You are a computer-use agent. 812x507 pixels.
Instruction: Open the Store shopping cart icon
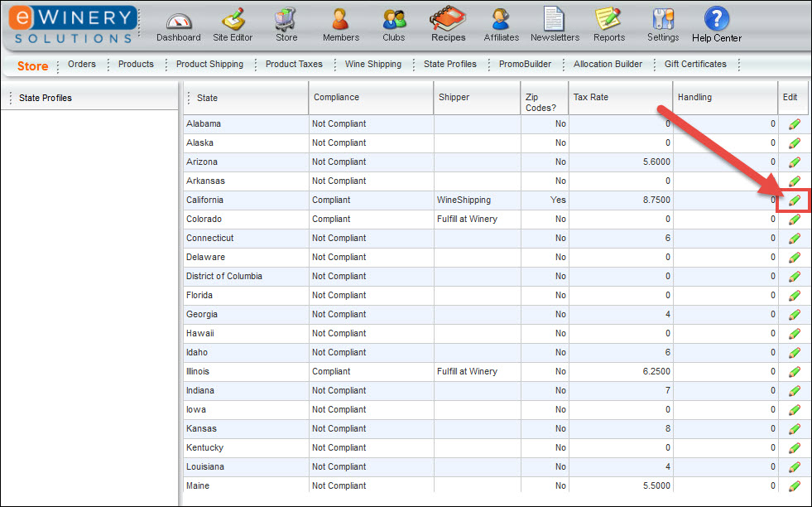(286, 20)
